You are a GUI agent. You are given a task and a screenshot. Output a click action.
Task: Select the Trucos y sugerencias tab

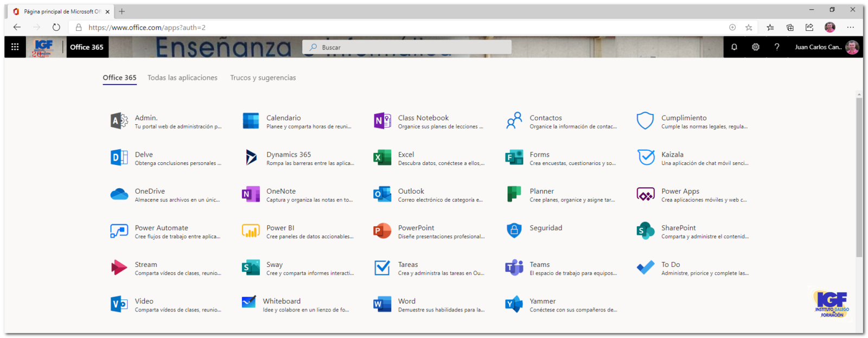coord(263,78)
